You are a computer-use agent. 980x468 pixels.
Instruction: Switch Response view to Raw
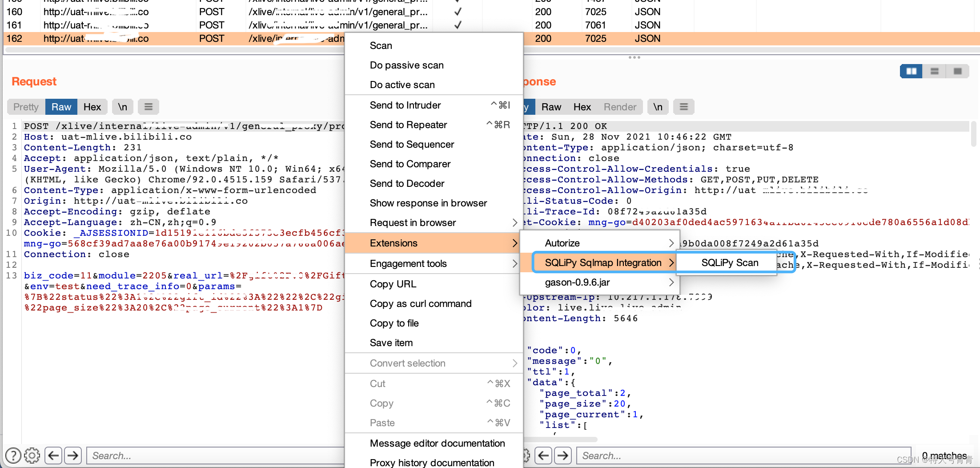551,107
